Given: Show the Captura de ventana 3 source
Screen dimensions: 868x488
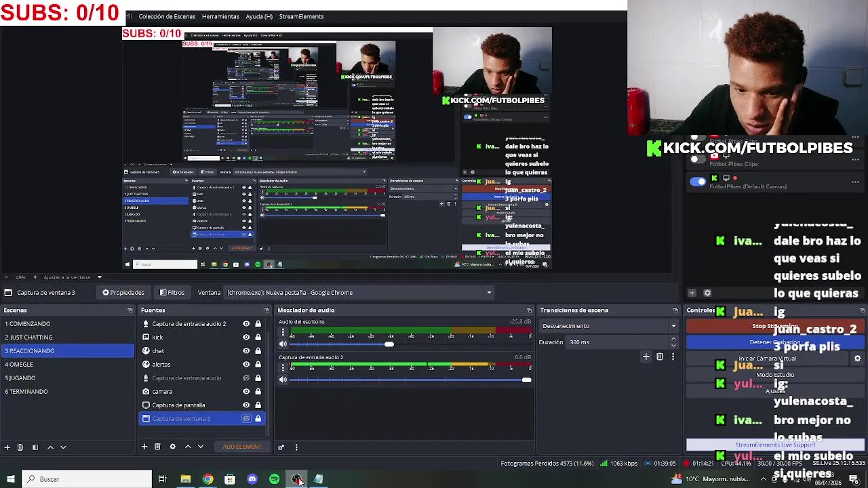Looking at the screenshot, I should pos(246,419).
